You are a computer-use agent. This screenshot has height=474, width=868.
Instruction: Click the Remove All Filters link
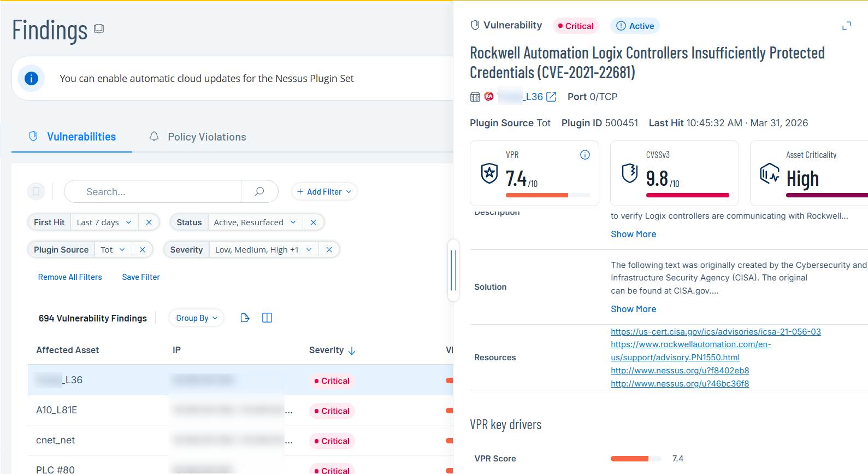pos(70,277)
